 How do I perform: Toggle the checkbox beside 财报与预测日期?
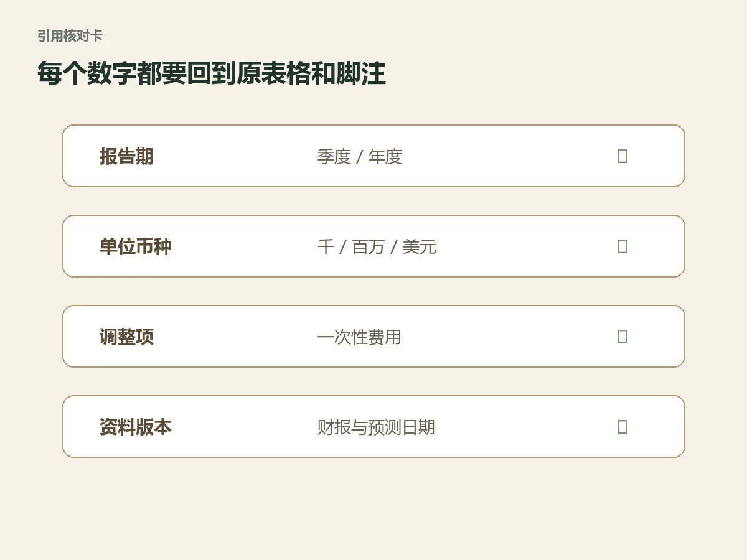pos(622,427)
